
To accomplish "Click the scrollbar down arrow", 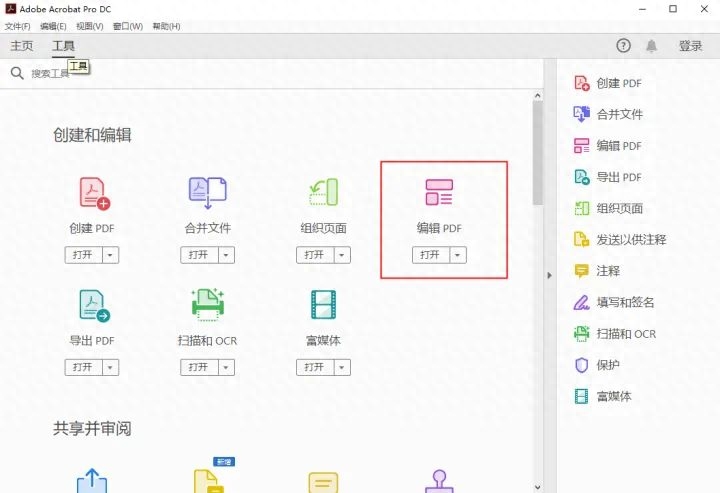I will 538,487.
